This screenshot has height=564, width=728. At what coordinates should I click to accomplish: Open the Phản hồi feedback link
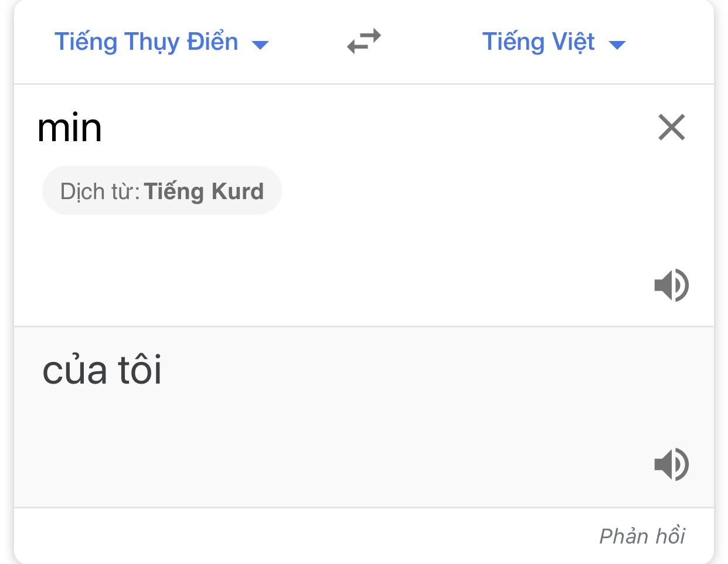tap(642, 536)
